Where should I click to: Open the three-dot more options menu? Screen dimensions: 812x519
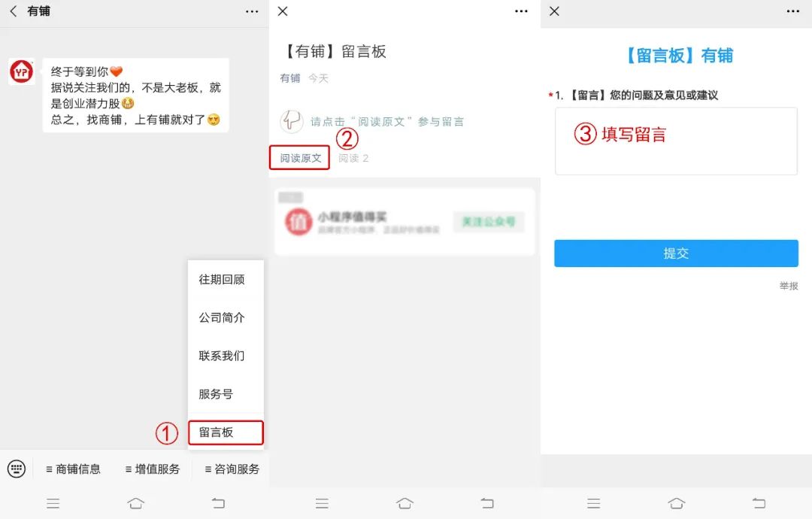[252, 11]
